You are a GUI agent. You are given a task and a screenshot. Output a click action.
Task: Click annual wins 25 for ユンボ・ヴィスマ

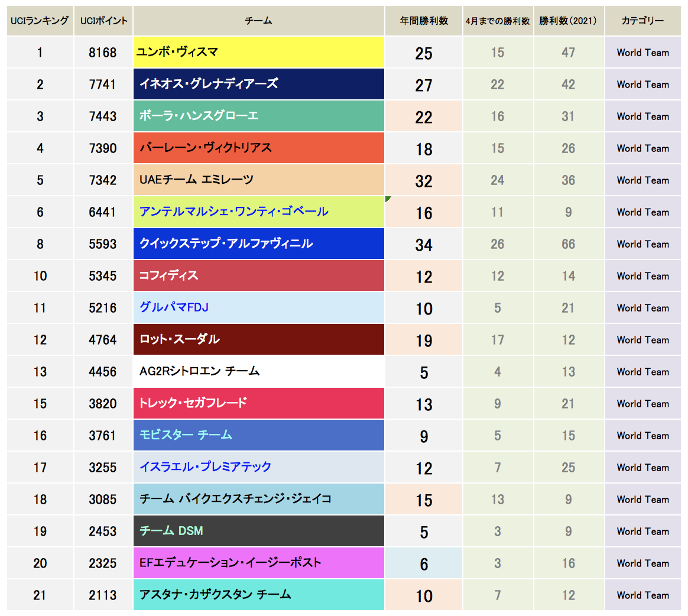[424, 54]
